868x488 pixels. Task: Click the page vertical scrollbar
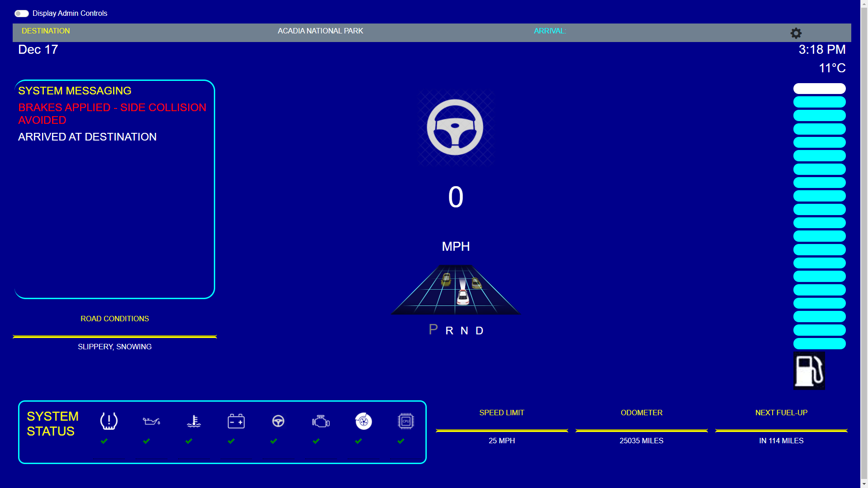click(864, 244)
